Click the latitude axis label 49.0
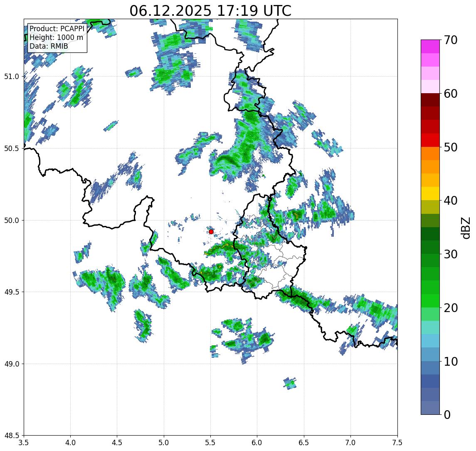The width and height of the screenshot is (476, 451). point(12,364)
